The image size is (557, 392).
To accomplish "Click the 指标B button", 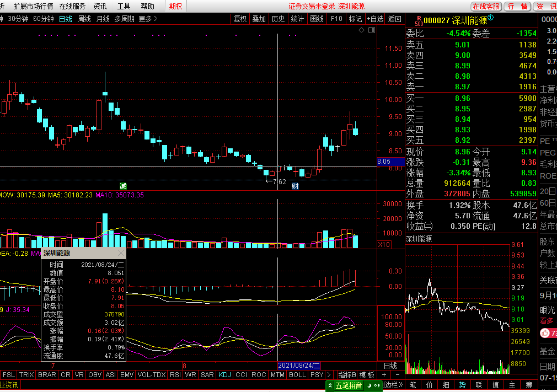I will coord(347,374).
